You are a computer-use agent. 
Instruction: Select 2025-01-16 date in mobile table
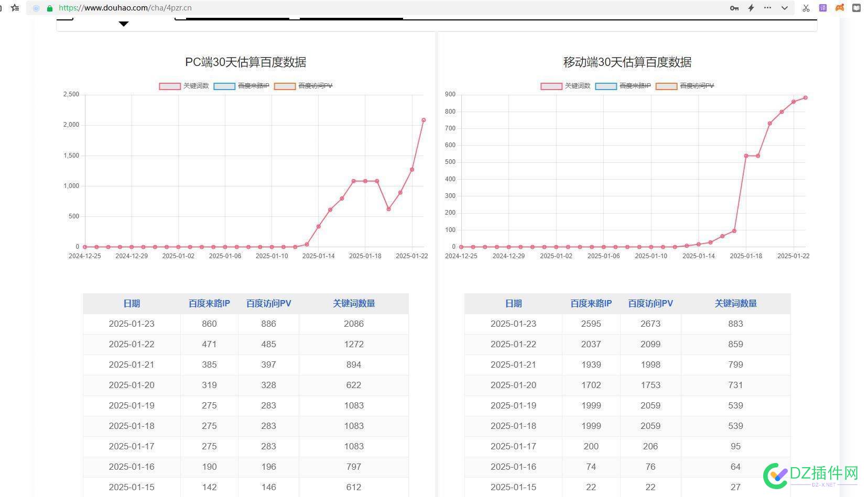coord(514,467)
